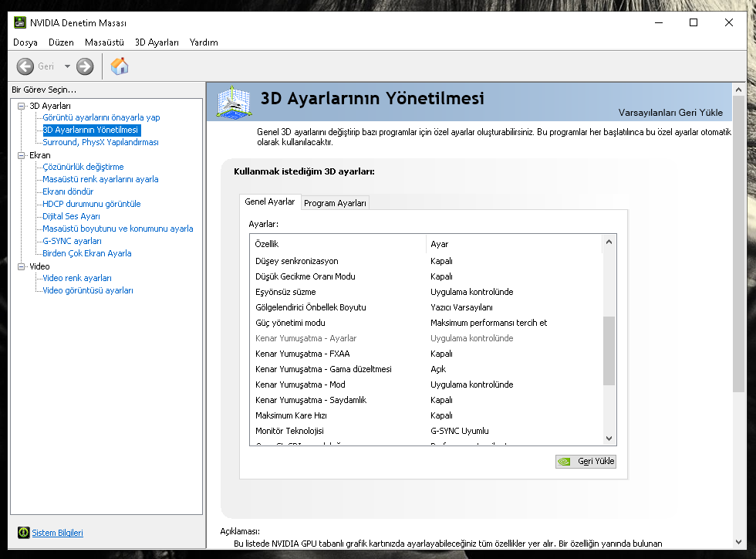Click the NVIDIA logo in title bar
Viewport: 756px width, 559px height.
coord(20,22)
